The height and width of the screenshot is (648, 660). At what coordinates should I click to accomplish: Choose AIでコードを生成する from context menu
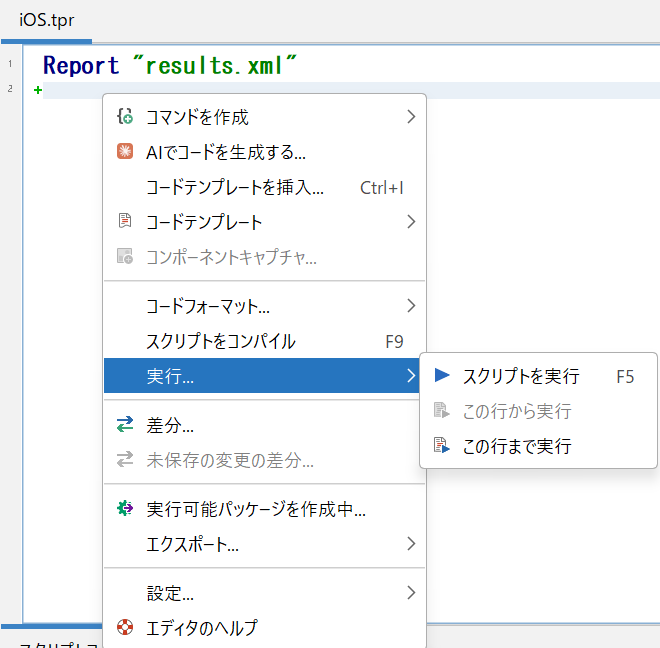(x=264, y=152)
